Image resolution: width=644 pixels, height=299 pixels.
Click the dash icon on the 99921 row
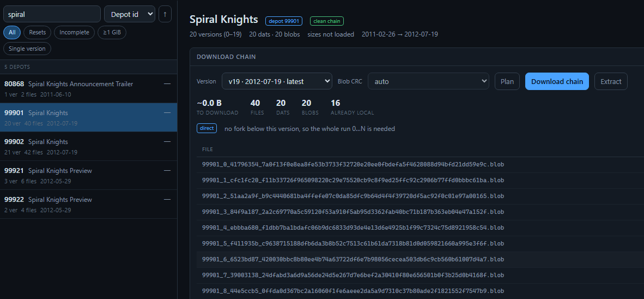[x=167, y=171]
